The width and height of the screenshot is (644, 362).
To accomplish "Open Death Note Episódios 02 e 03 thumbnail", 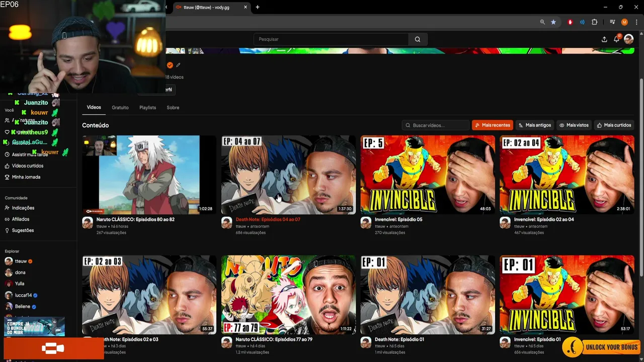I will pyautogui.click(x=149, y=295).
